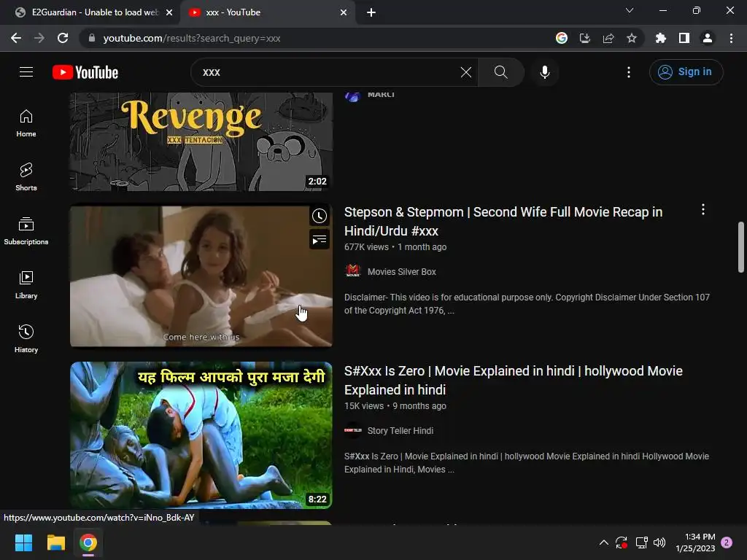The height and width of the screenshot is (560, 747).
Task: Click Watch later clock on Stepson video
Action: (x=320, y=216)
